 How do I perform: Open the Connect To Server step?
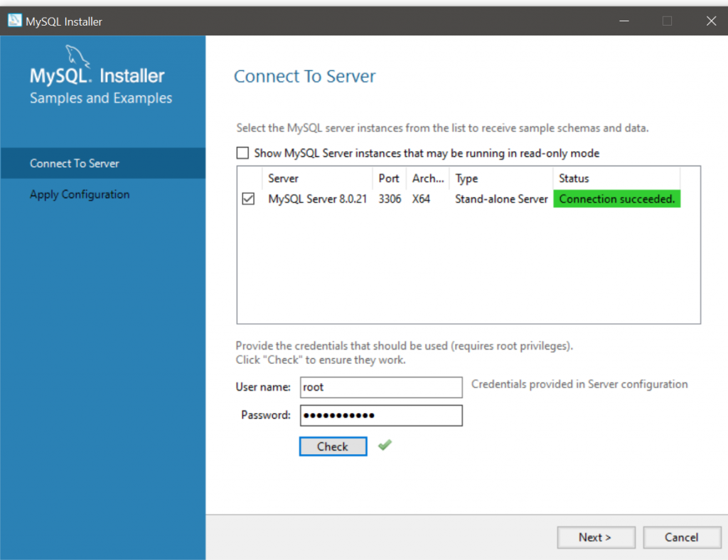click(103, 163)
